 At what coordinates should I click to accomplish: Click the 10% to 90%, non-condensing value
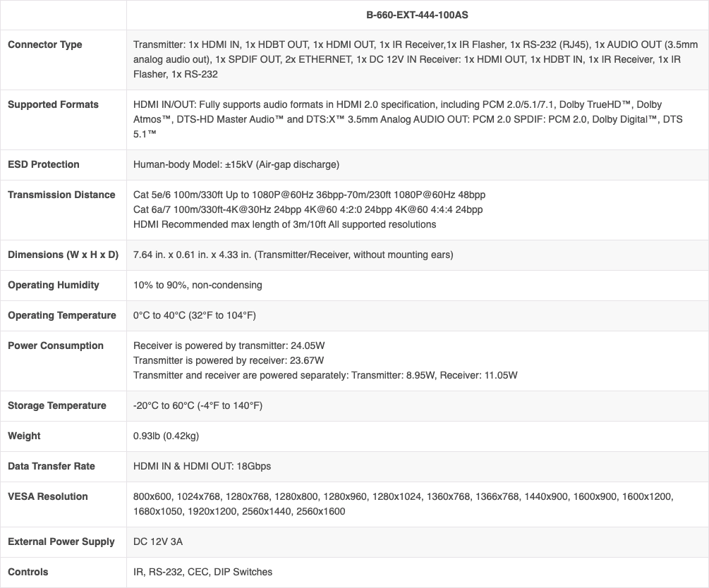tap(198, 285)
